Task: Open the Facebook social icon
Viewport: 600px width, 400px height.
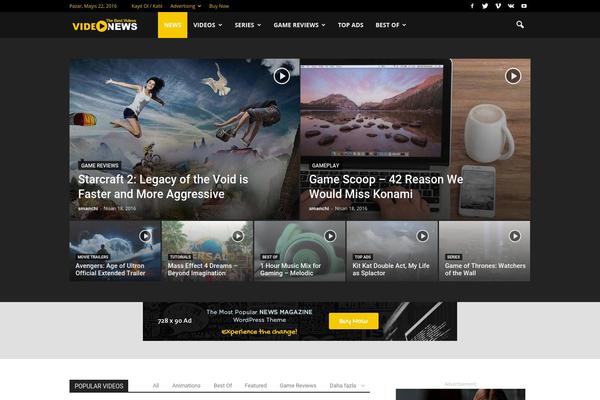Action: pos(472,6)
